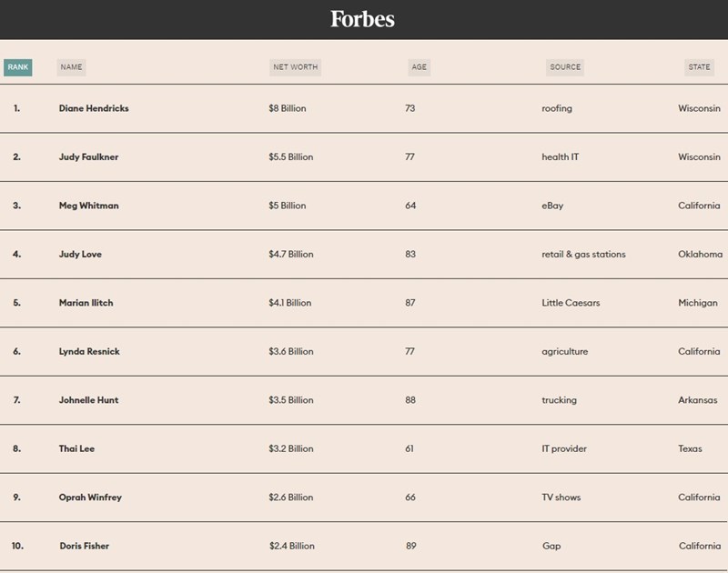
Task: Select rank number 5. beside Marian Ilitch
Action: (16, 303)
